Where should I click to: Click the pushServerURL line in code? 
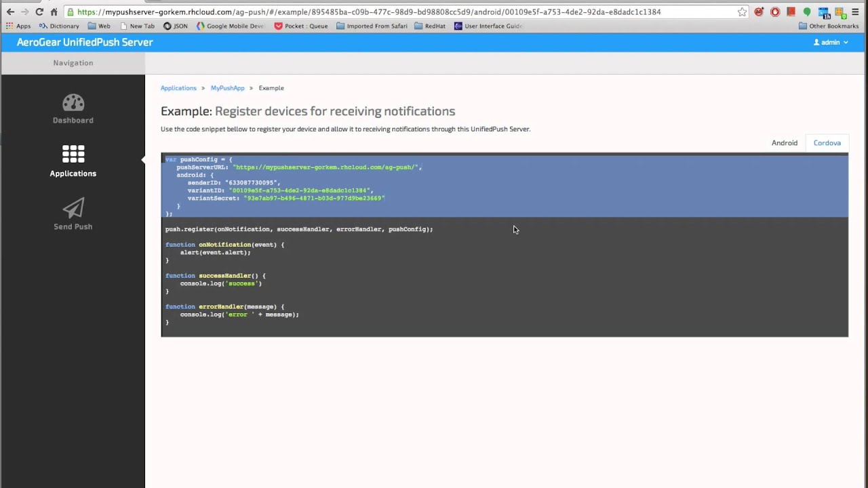299,167
